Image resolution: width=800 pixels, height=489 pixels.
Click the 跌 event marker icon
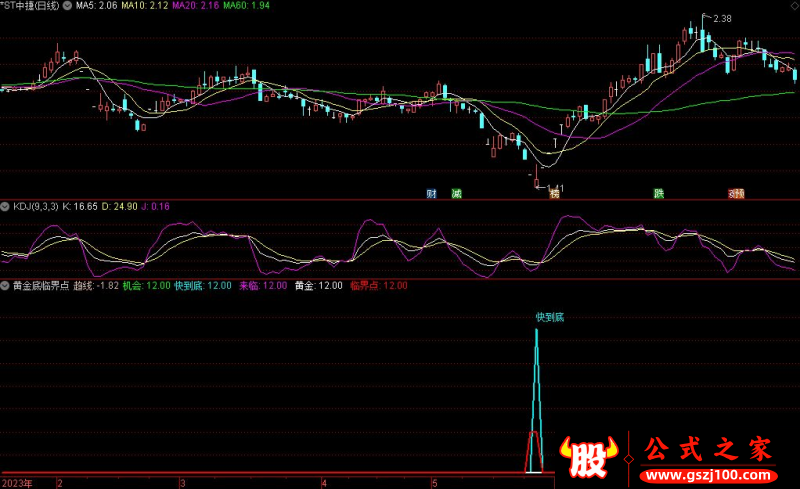[x=659, y=193]
